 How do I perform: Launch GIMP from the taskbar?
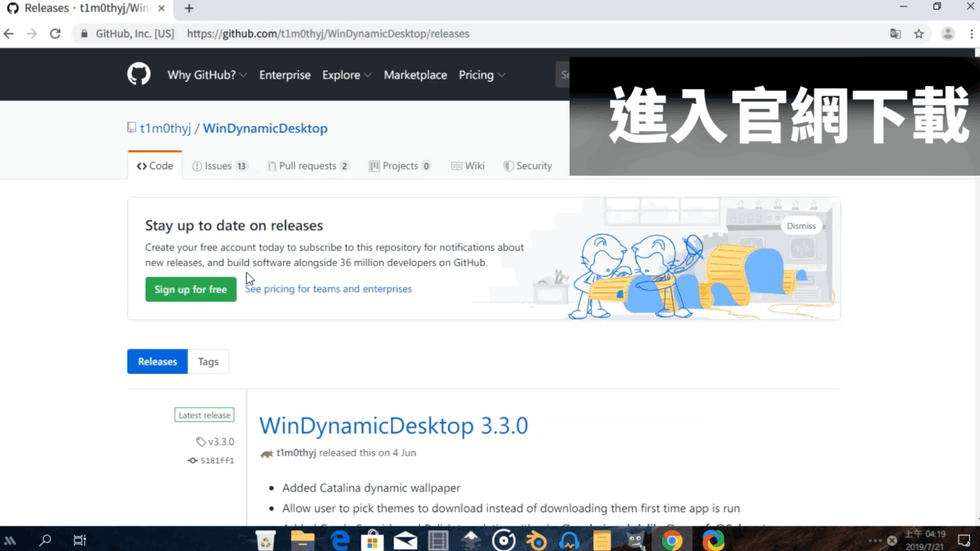click(636, 540)
